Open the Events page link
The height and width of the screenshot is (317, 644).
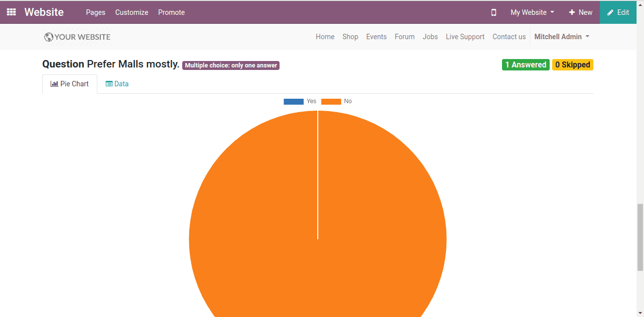coord(376,37)
